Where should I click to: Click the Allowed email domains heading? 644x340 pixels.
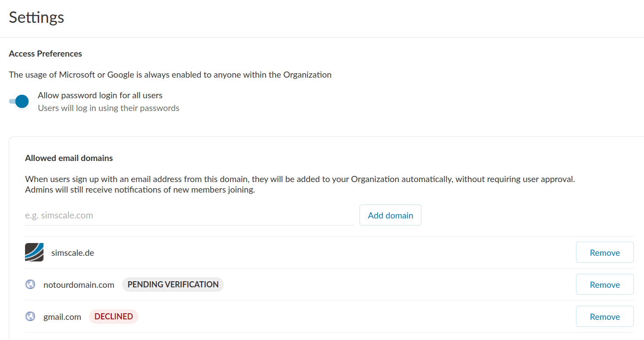(69, 158)
